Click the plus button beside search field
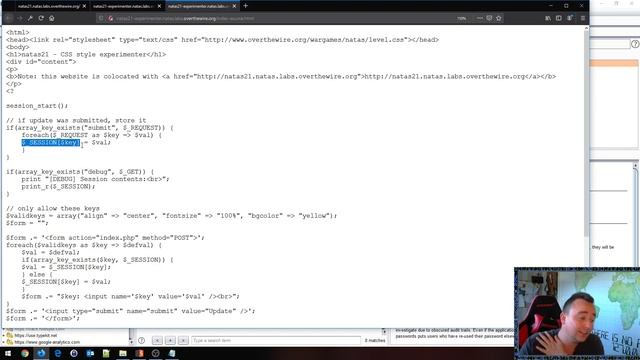 [170, 340]
